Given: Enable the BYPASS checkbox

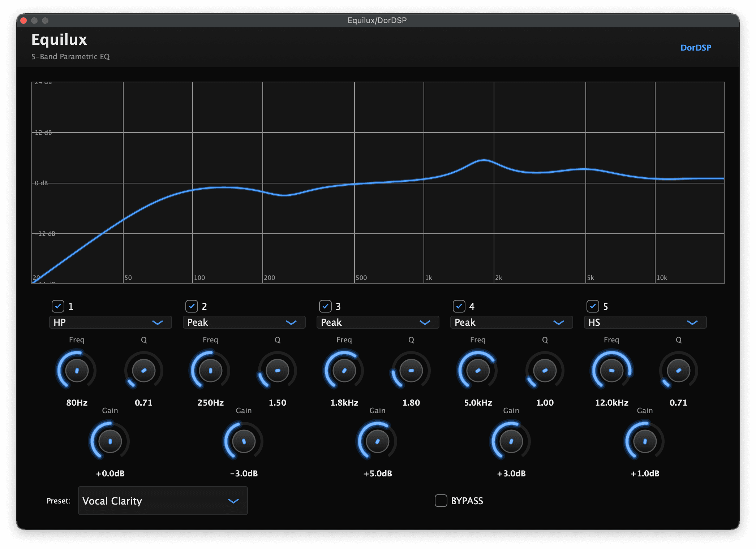Looking at the screenshot, I should point(441,501).
